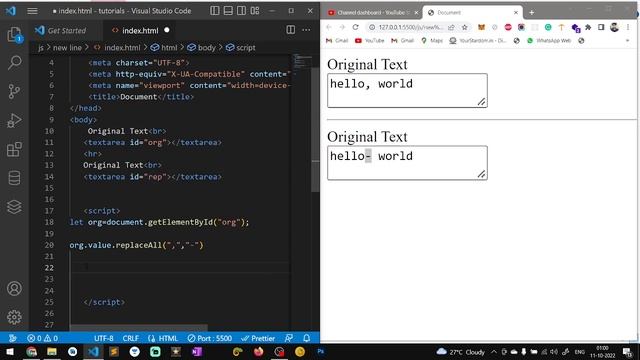Image resolution: width=640 pixels, height=360 pixels.
Task: Open the VS Code hamburger menu
Action: tap(32, 11)
